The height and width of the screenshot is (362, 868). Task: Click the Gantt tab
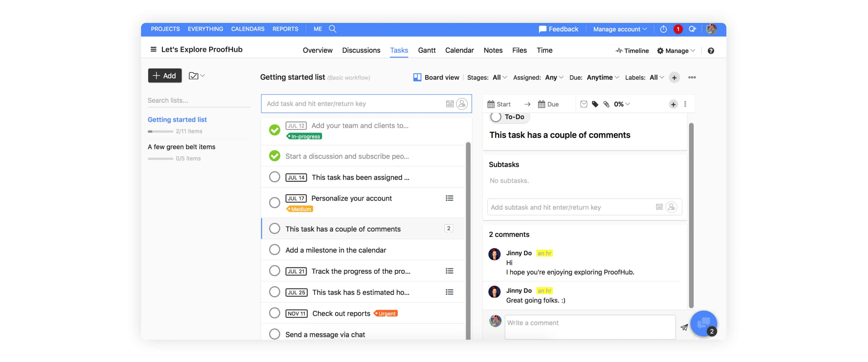point(426,50)
